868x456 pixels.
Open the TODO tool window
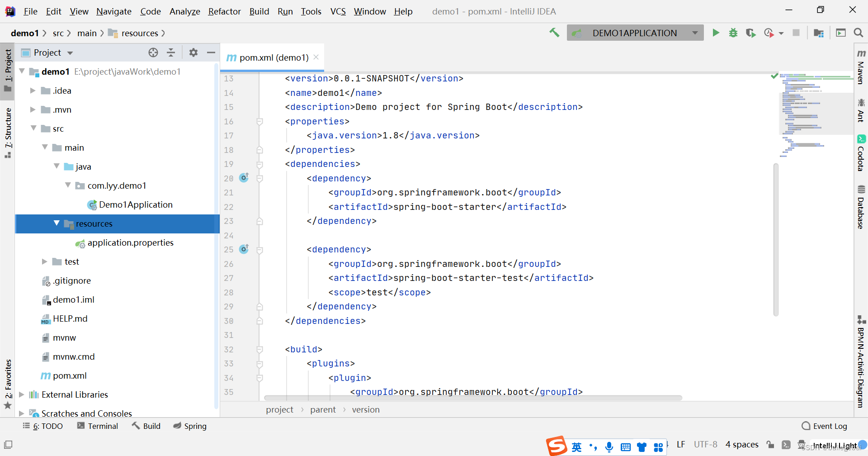coord(43,426)
